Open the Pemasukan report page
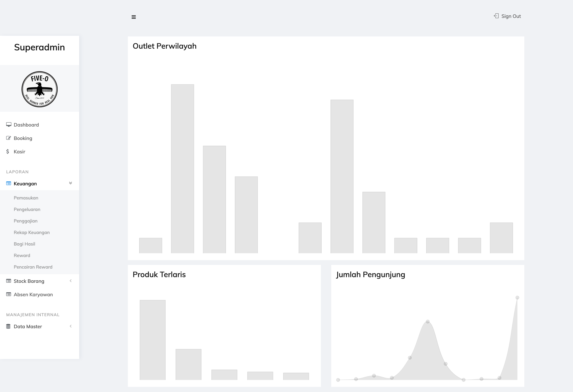The width and height of the screenshot is (573, 392). point(26,198)
